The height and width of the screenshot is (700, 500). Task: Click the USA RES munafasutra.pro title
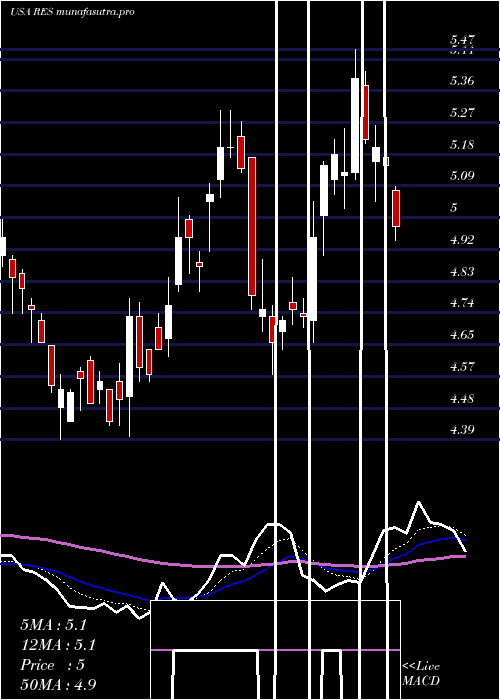[x=72, y=12]
